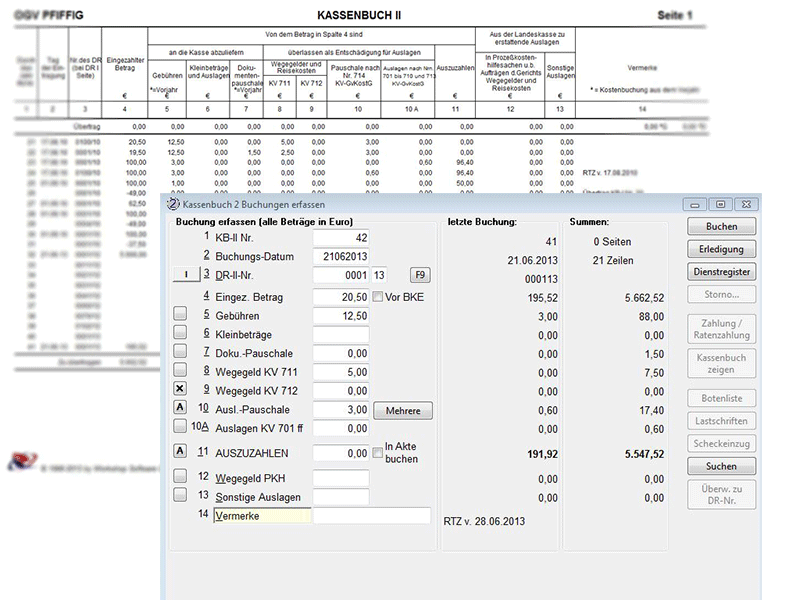
Task: Click the Buchen button
Action: pyautogui.click(x=721, y=227)
